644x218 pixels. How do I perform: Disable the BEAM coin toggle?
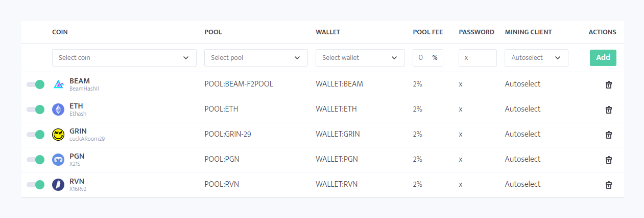[36, 84]
